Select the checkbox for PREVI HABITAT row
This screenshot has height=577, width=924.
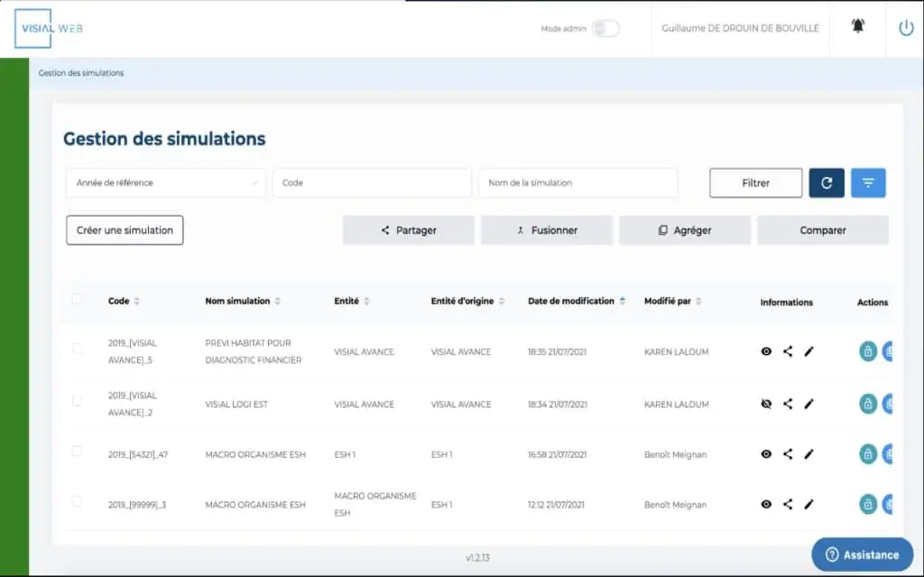[x=77, y=348]
